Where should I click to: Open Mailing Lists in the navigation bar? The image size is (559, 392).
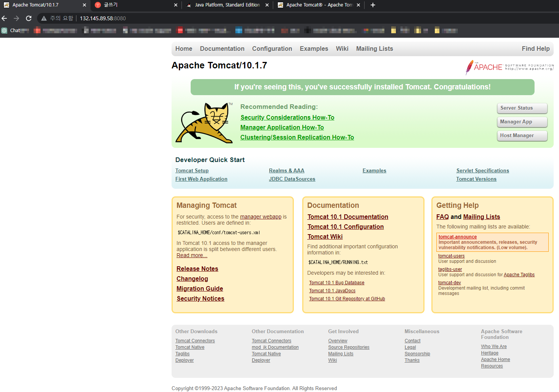(374, 49)
